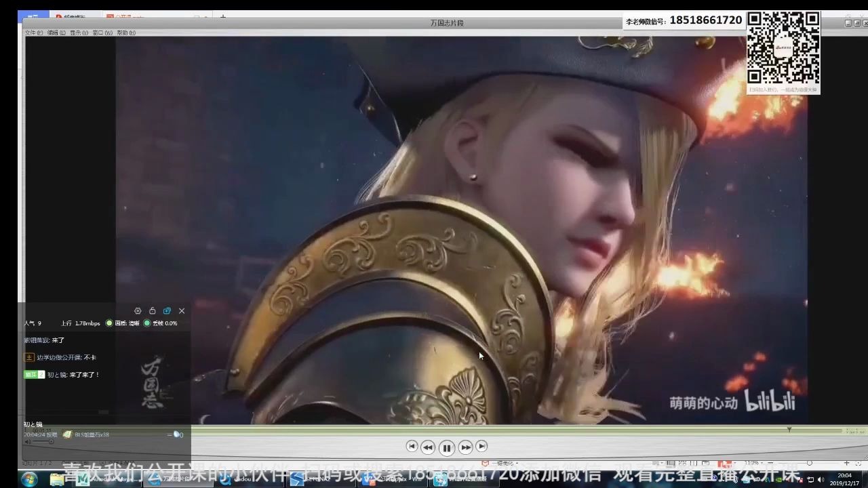Open the 编辑 menu

[x=56, y=33]
